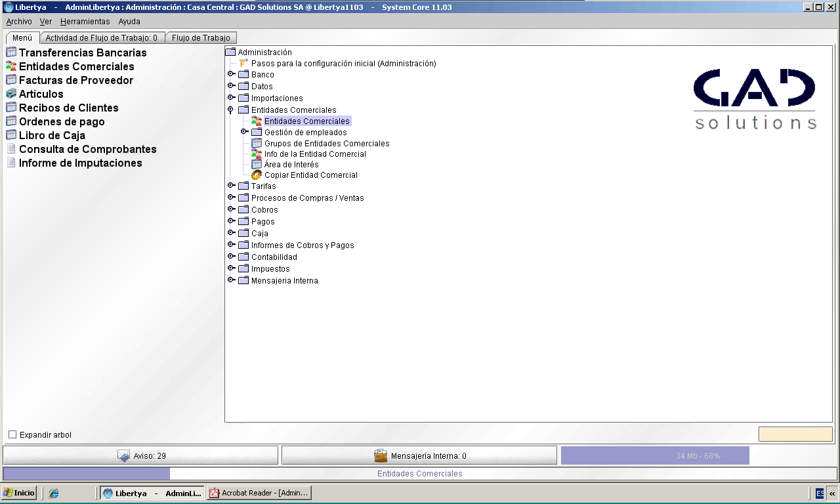Click the Entidades Comerciales bottom progress bar
This screenshot has width=840, height=504.
(x=420, y=474)
